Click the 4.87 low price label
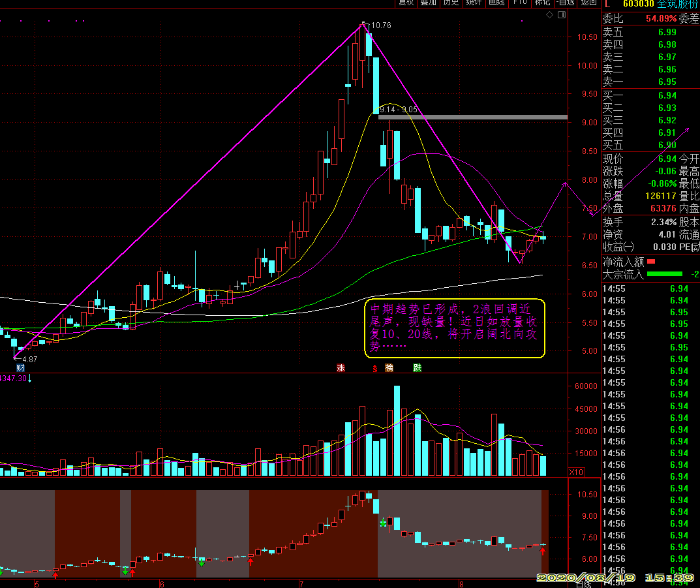The image size is (700, 588). click(30, 360)
